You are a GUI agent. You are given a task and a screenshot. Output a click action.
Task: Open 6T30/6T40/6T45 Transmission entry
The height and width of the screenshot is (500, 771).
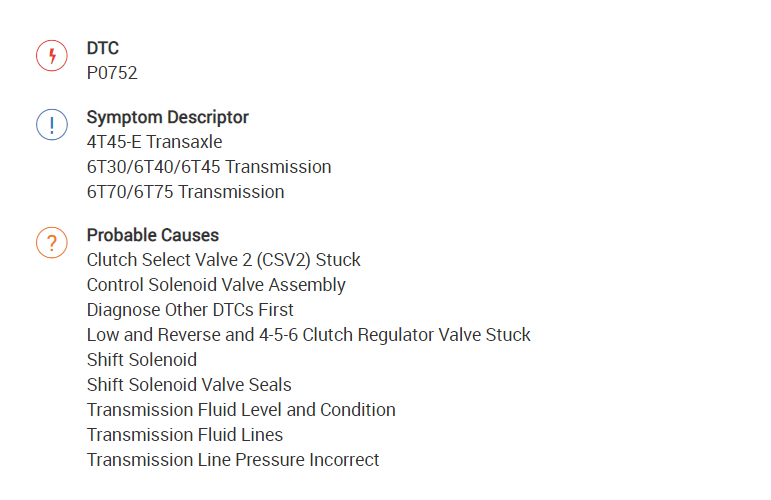click(x=208, y=167)
